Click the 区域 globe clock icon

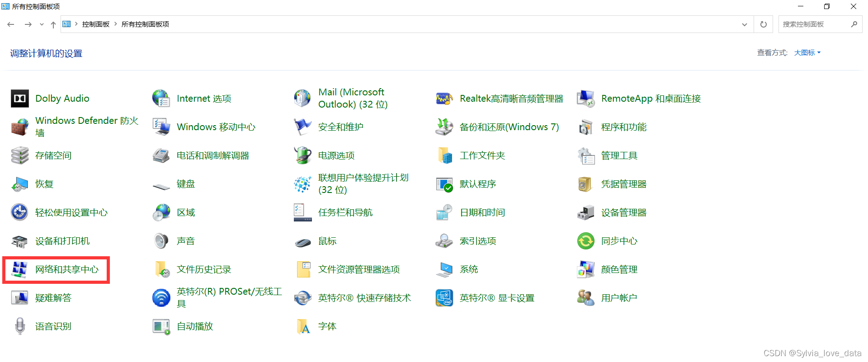pyautogui.click(x=161, y=212)
